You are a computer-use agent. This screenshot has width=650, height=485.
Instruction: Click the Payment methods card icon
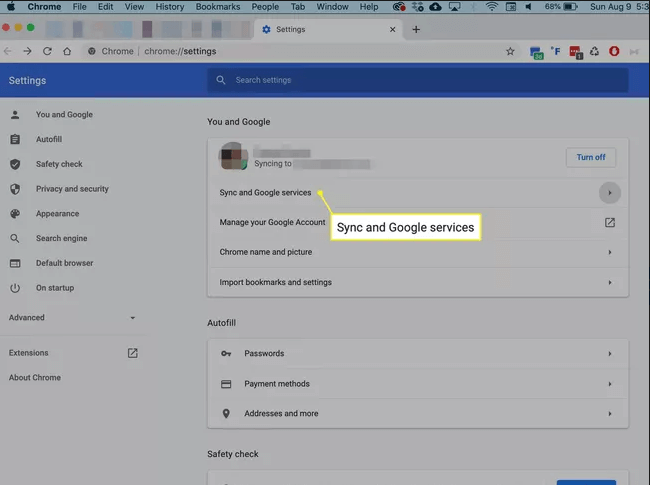[x=226, y=384]
